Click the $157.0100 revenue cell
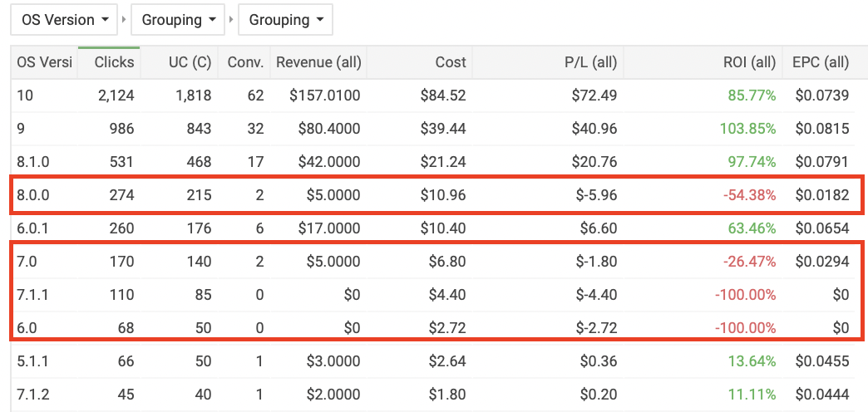This screenshot has height=412, width=868. [x=324, y=96]
